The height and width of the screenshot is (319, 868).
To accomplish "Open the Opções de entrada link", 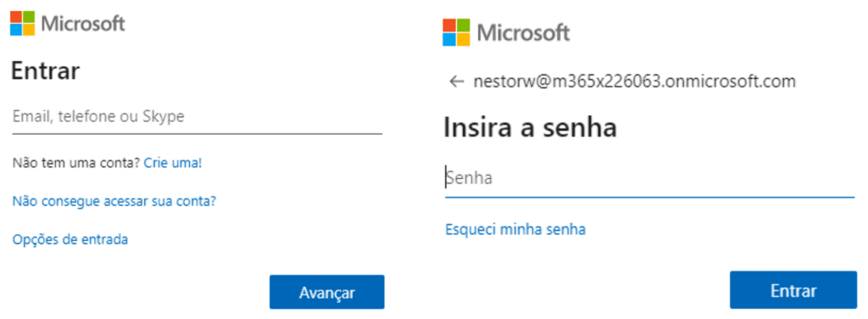I will [x=70, y=239].
